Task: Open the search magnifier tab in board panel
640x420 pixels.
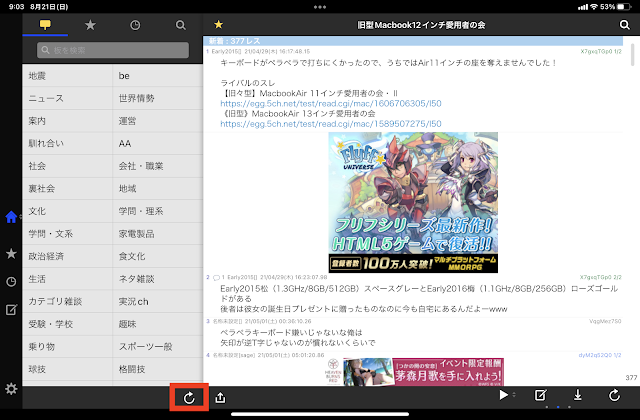Action: (x=180, y=25)
